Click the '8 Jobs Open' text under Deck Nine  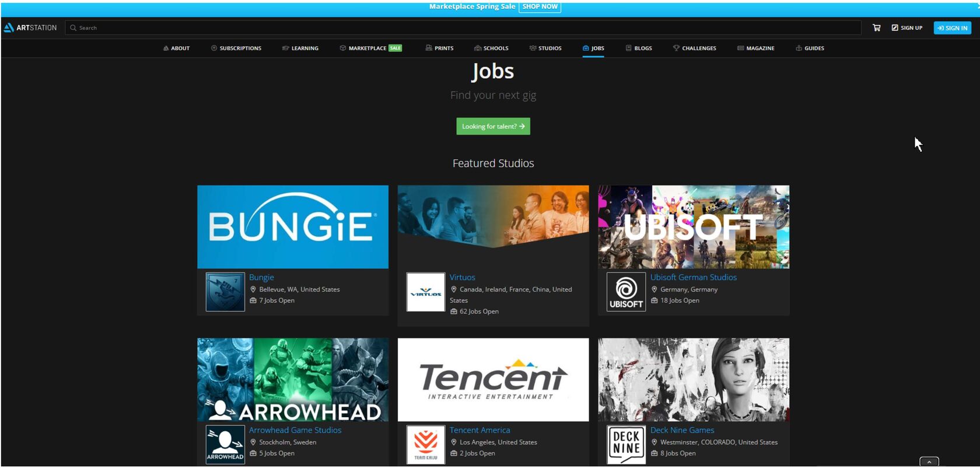(x=678, y=453)
